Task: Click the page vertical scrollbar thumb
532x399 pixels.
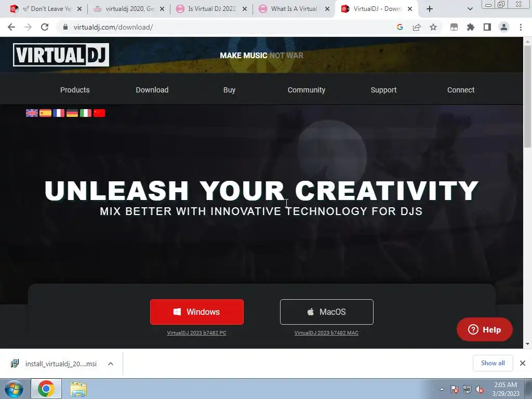Action: 527,96
